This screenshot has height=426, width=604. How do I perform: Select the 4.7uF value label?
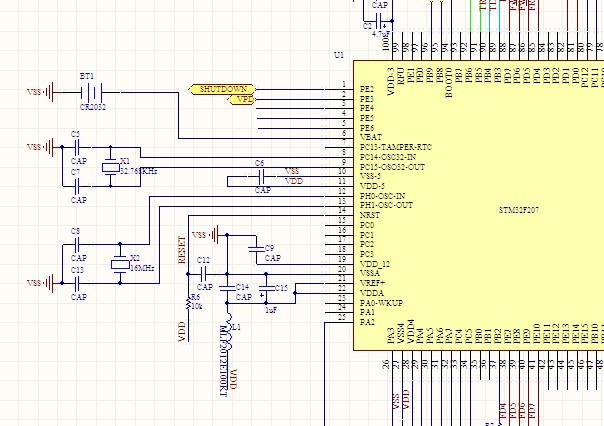pos(381,34)
